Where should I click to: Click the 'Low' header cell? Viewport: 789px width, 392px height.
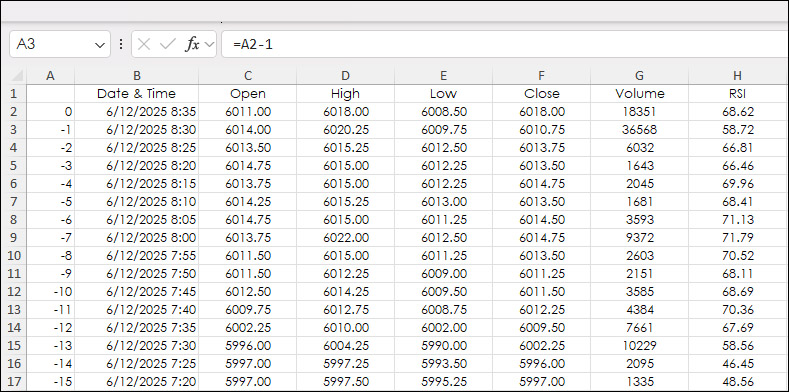point(443,94)
